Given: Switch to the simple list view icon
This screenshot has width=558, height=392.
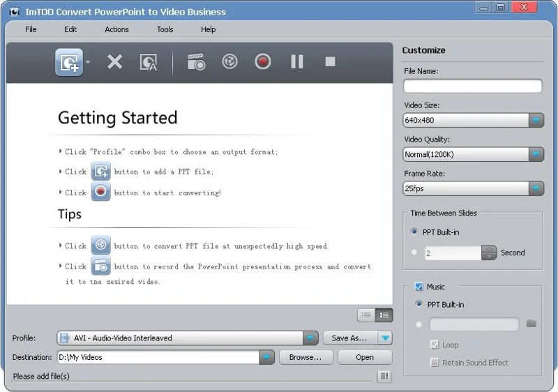Looking at the screenshot, I should pos(365,315).
